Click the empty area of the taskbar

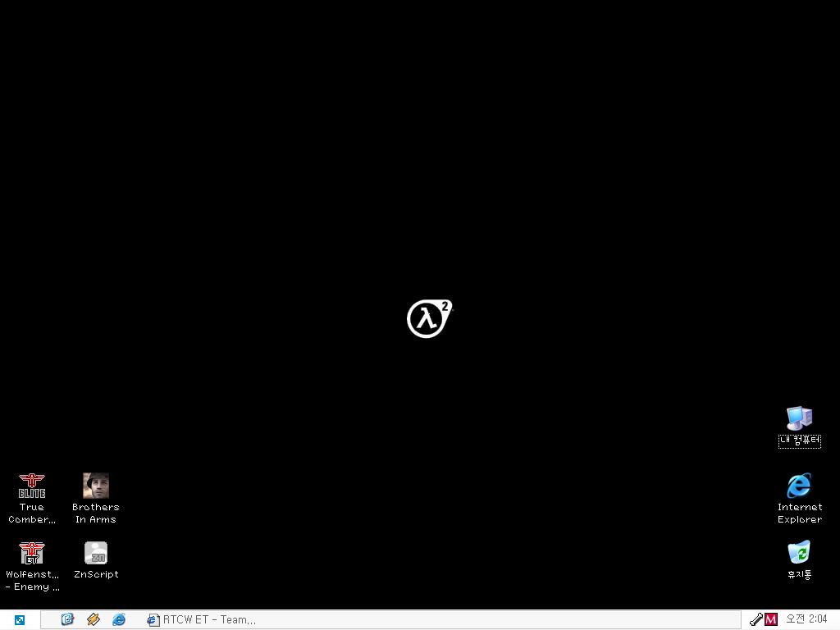492,620
